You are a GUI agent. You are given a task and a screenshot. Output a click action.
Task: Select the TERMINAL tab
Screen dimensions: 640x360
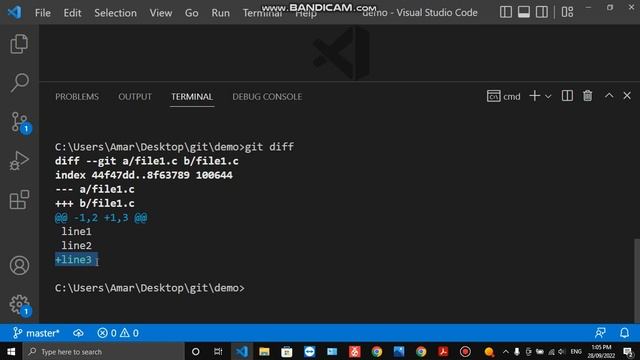pyautogui.click(x=192, y=97)
